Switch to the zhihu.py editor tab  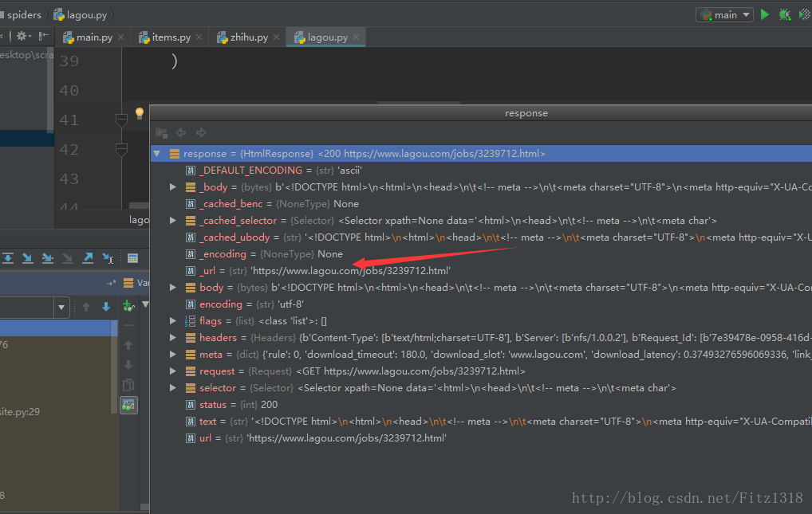[249, 37]
